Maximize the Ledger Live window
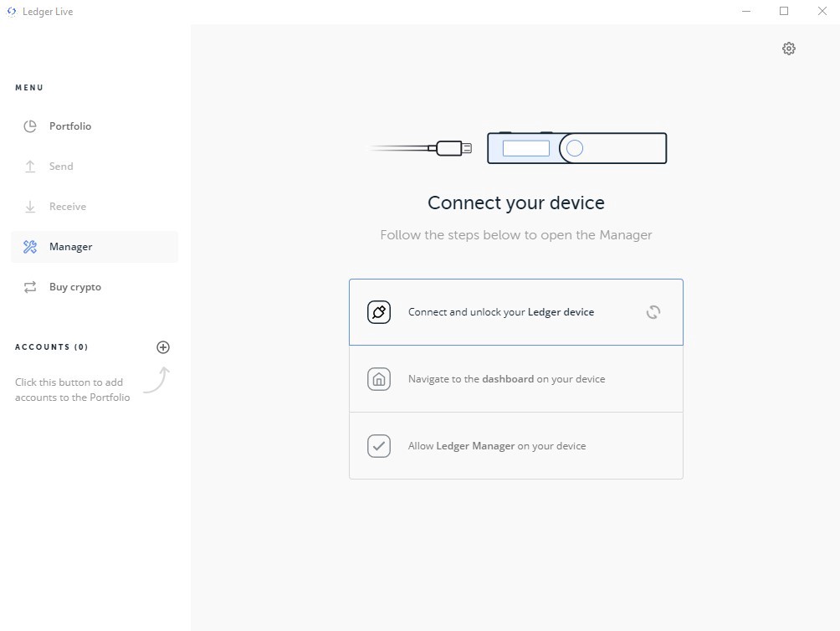The image size is (840, 631). point(784,11)
